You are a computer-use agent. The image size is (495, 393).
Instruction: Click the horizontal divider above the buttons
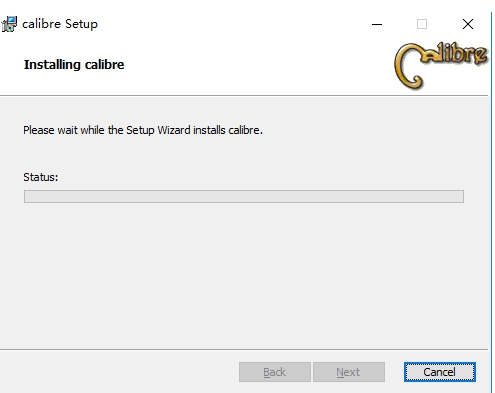click(x=244, y=350)
